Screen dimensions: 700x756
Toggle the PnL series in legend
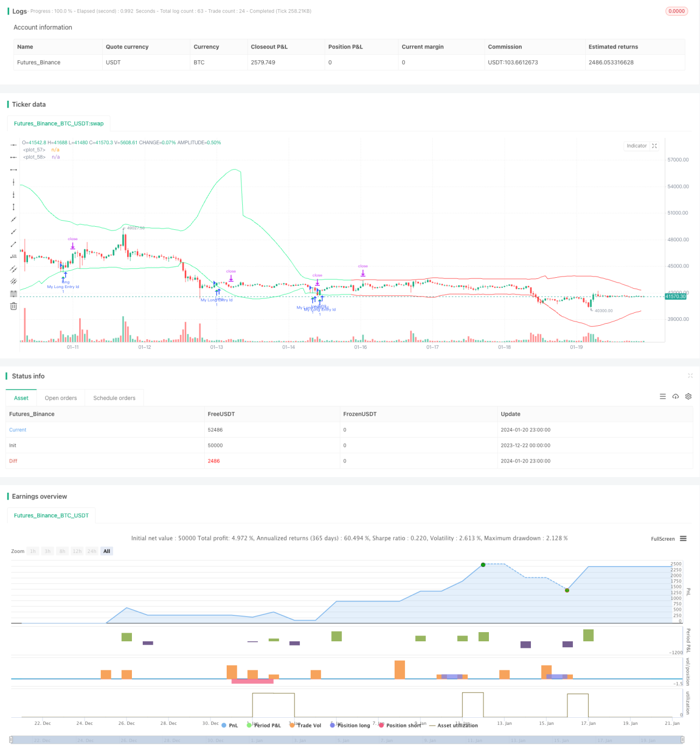[230, 725]
